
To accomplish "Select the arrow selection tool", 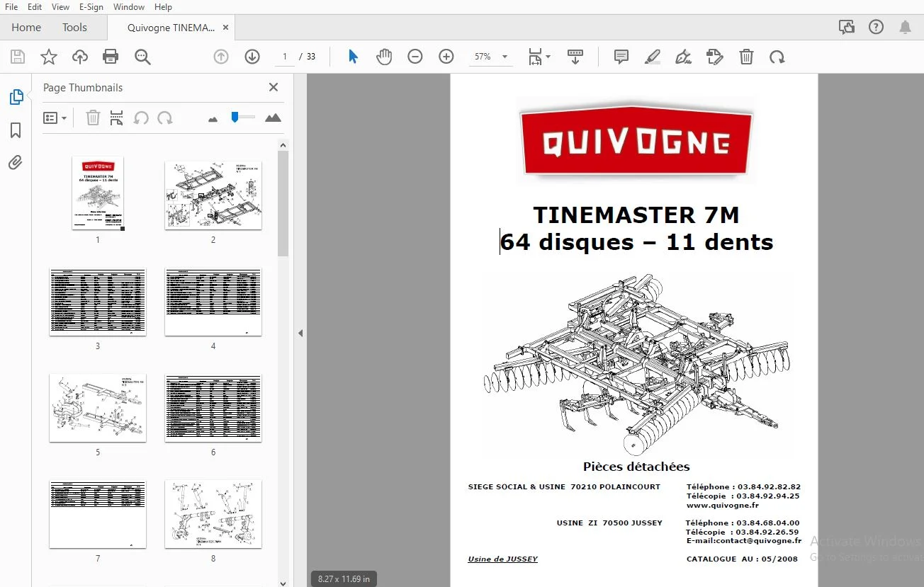I will pos(353,57).
